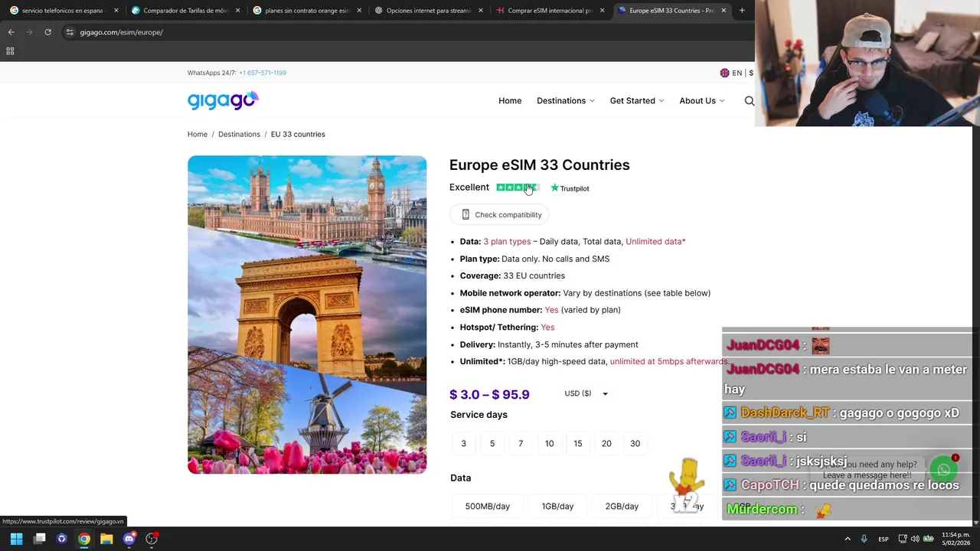The width and height of the screenshot is (980, 551).
Task: Open Discord from the taskbar
Action: (x=129, y=539)
